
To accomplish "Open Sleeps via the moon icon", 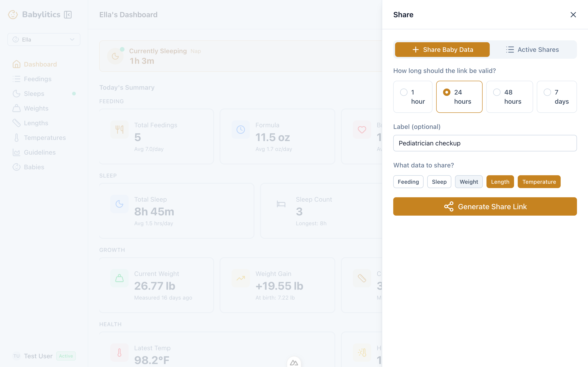I will point(17,94).
